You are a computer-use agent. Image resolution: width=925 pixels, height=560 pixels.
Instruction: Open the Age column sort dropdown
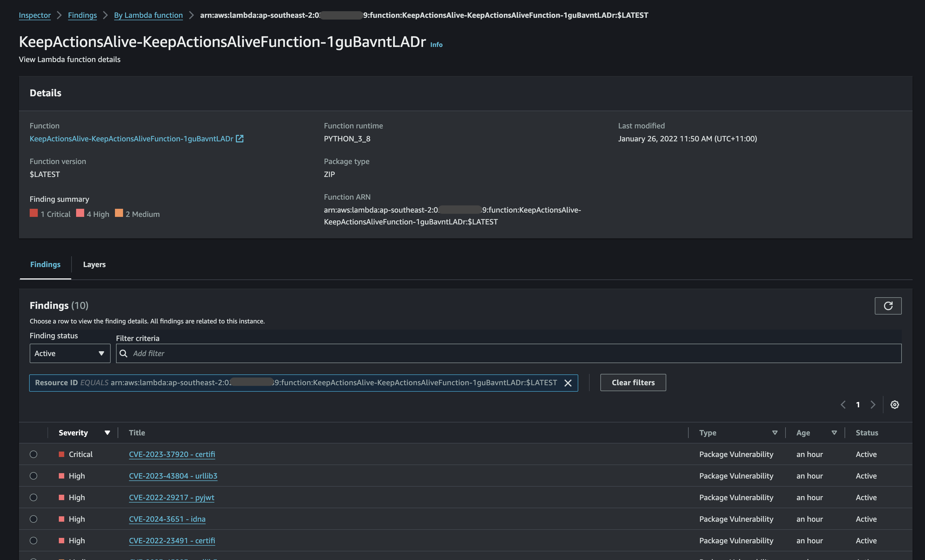pos(834,432)
